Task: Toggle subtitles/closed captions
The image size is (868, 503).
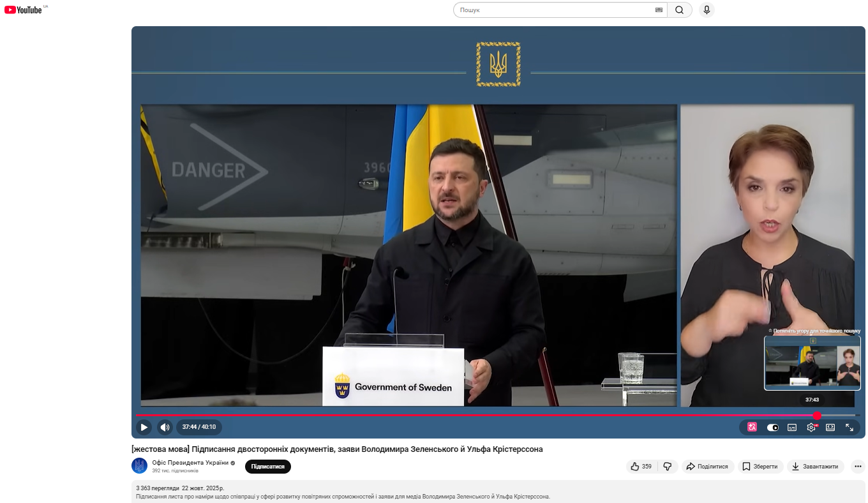Action: [792, 427]
